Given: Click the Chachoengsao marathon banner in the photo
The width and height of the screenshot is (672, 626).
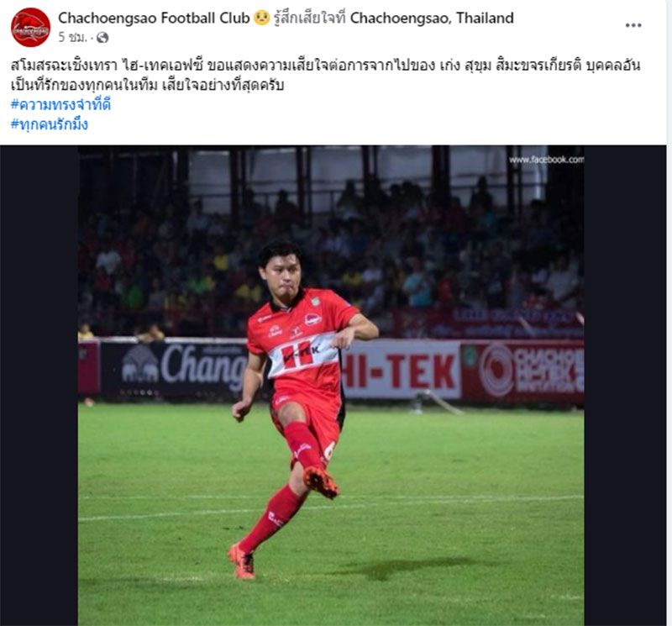Looking at the screenshot, I should [x=522, y=371].
